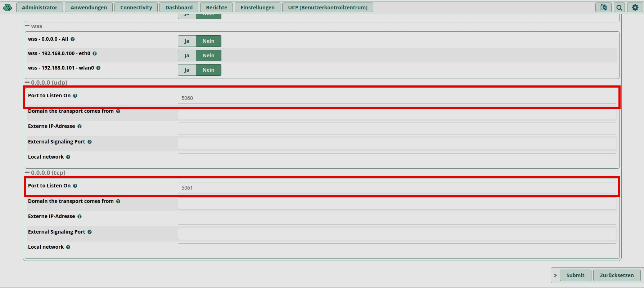Collapse the 0.0.0.0 (udp) section

(x=27, y=83)
